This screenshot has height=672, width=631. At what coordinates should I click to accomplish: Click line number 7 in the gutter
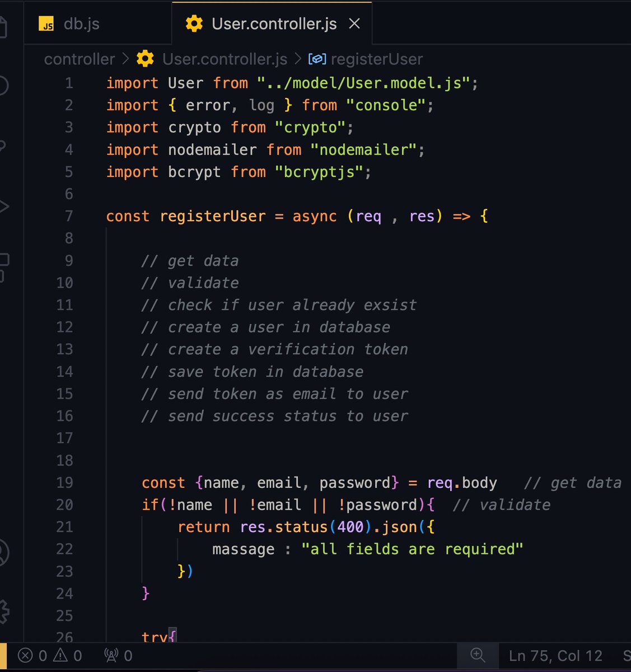(x=69, y=216)
